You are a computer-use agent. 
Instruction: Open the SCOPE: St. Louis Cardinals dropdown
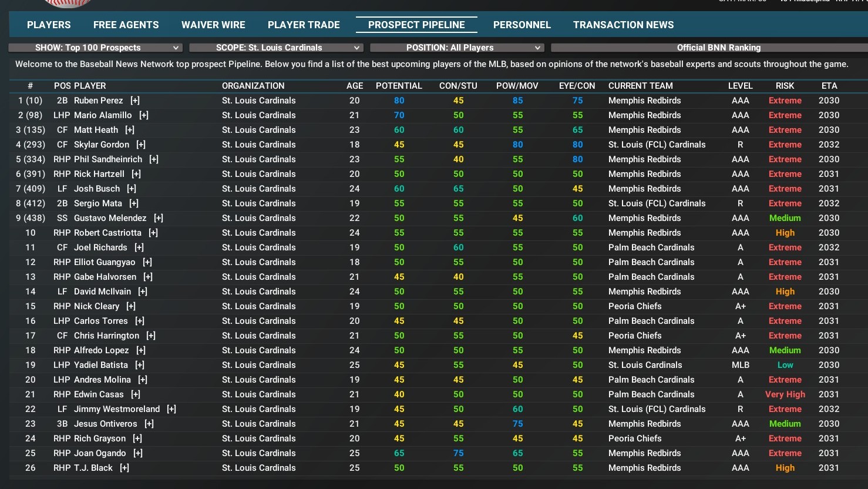[x=276, y=48]
